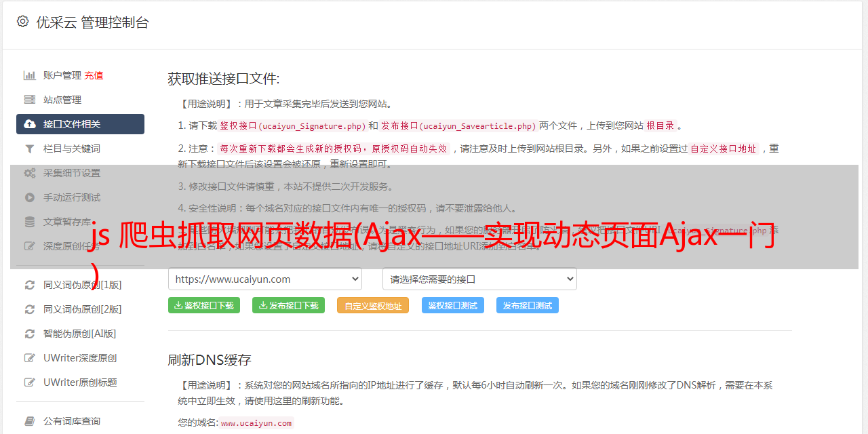Click the cloud upload icon for 接口文件相关
The width and height of the screenshot is (868, 434).
(30, 124)
